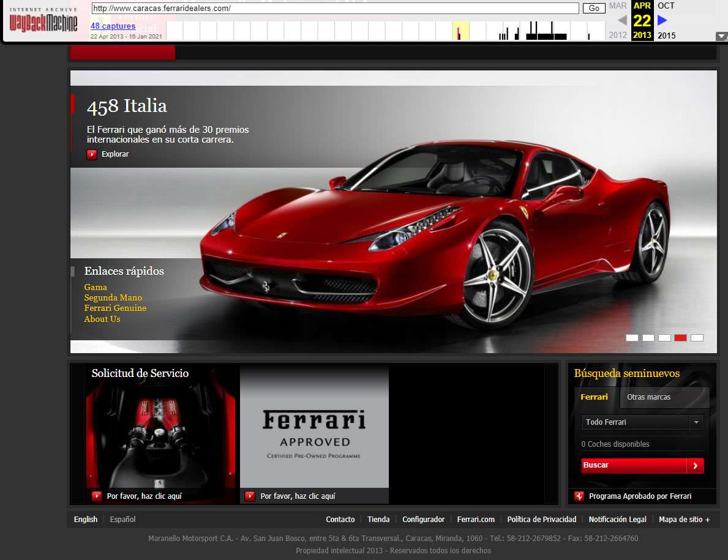Click the Enlaces rápidos heading
Image resolution: width=728 pixels, height=560 pixels.
[x=124, y=271]
